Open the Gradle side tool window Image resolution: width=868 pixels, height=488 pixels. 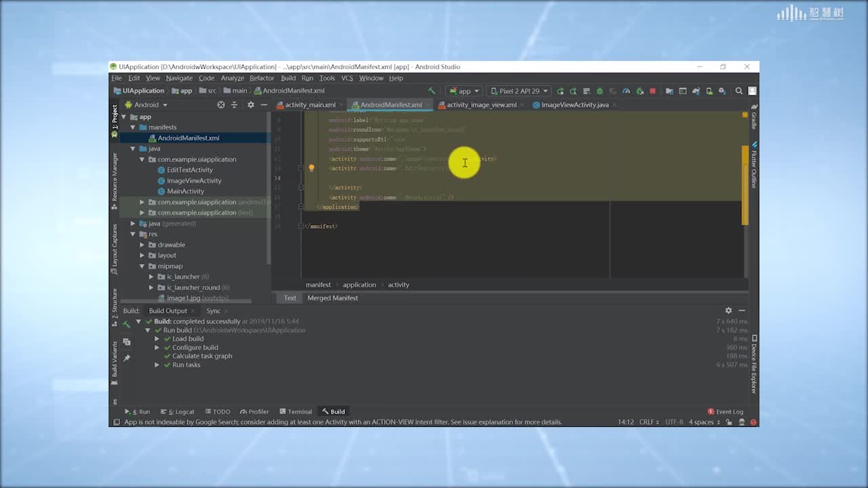click(x=754, y=117)
